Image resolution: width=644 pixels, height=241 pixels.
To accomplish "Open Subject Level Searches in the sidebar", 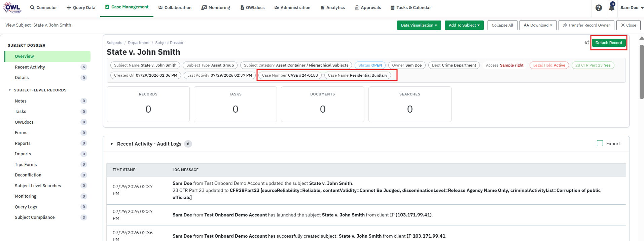I will point(47,186).
